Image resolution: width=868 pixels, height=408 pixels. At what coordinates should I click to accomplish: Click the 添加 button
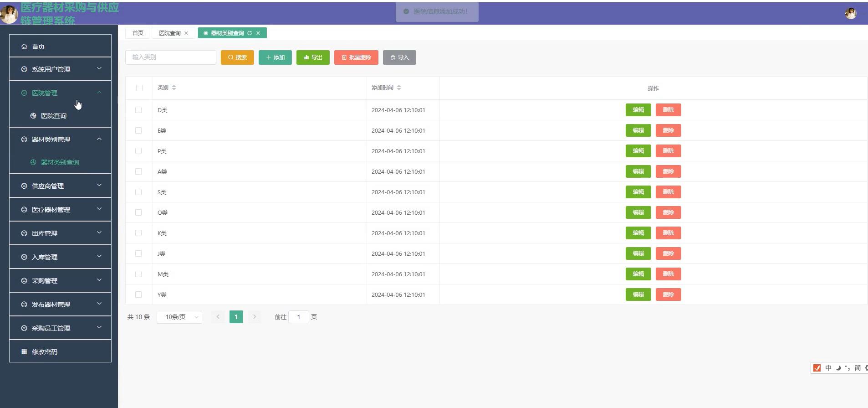(275, 57)
